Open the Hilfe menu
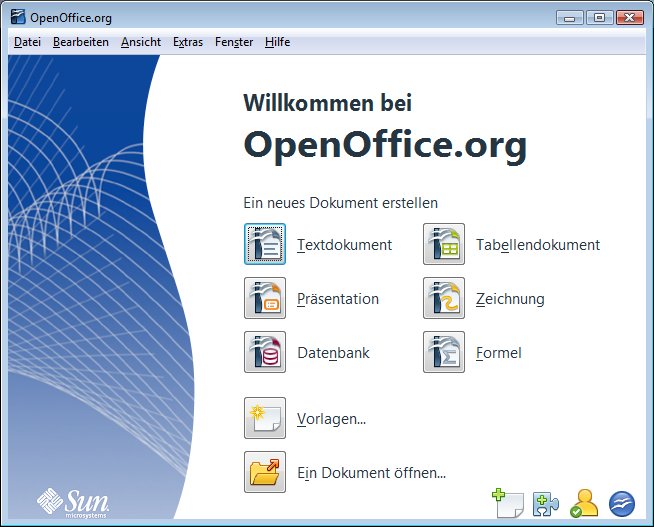The width and height of the screenshot is (654, 527). pyautogui.click(x=277, y=42)
